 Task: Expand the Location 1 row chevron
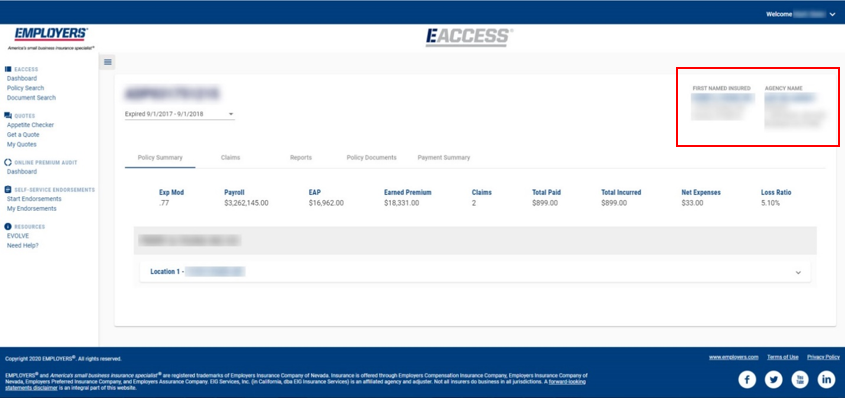click(798, 272)
